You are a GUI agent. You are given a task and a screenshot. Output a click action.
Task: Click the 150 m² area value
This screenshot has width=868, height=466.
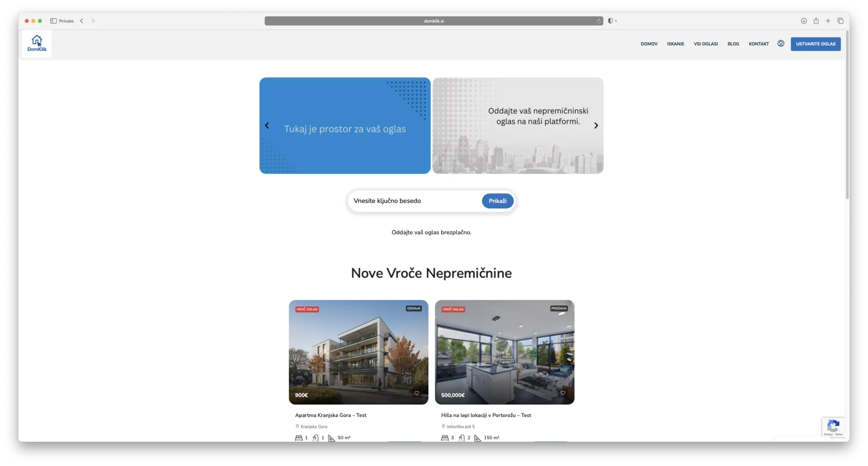[491, 438]
